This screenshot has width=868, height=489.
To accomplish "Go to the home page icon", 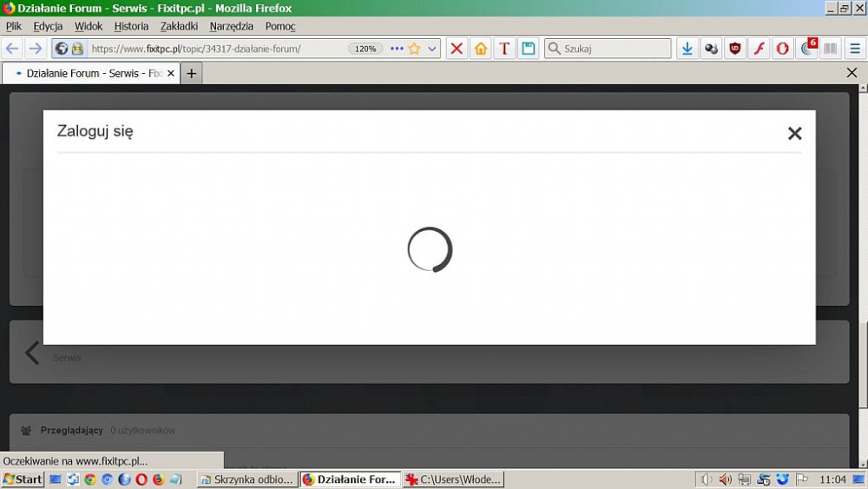I will (480, 49).
